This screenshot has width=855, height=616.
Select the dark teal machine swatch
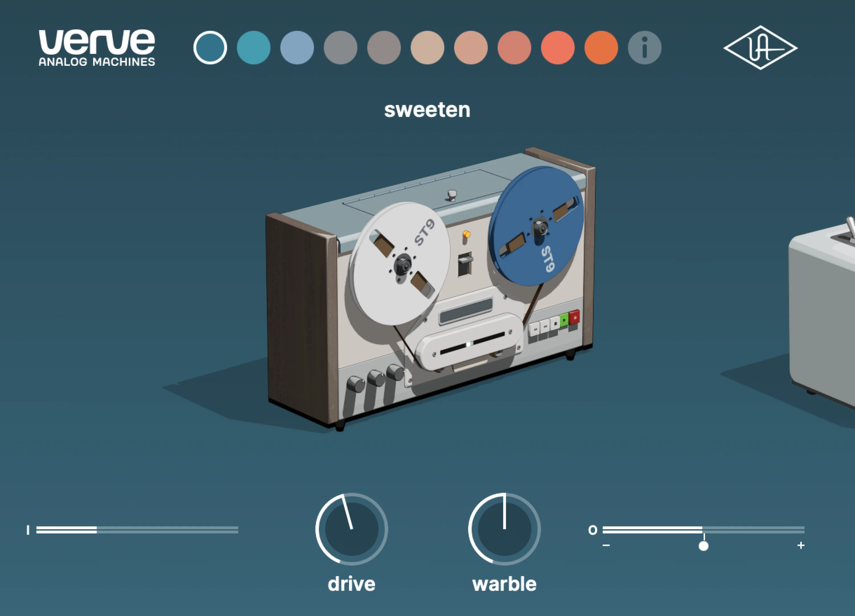(210, 48)
